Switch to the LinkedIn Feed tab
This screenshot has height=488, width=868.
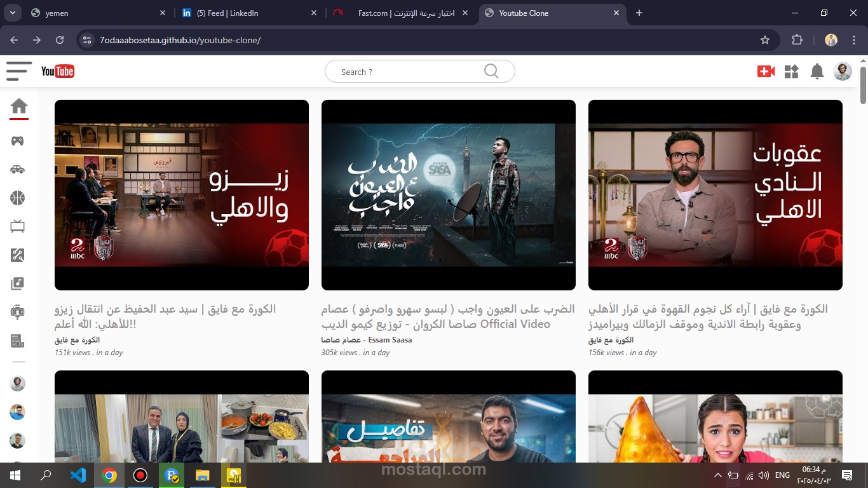pos(249,13)
